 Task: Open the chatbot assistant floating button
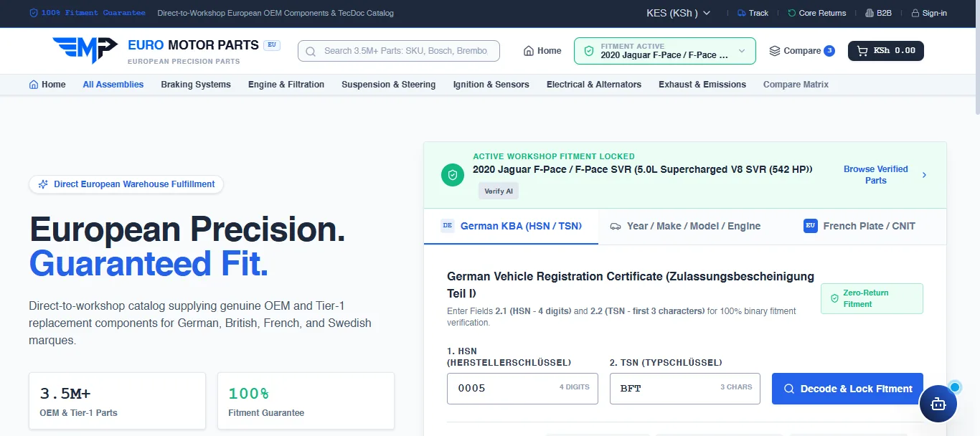938,404
